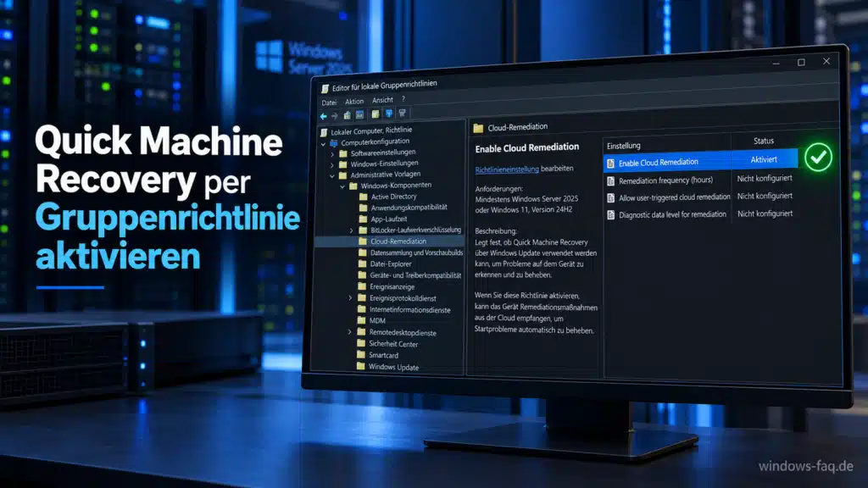868x488 pixels.
Task: Click the Smartcard folder icon
Action: (361, 355)
